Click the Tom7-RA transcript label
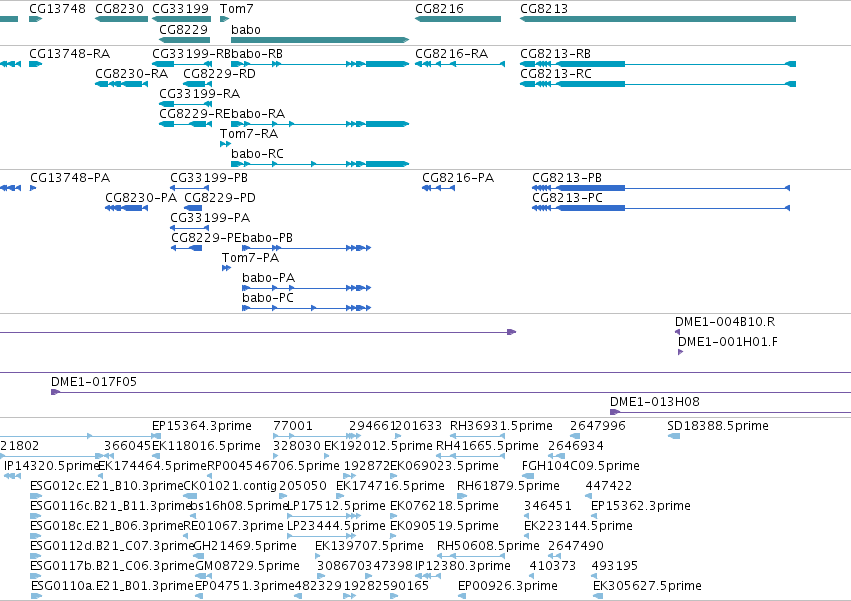The height and width of the screenshot is (601, 851). coord(249,134)
